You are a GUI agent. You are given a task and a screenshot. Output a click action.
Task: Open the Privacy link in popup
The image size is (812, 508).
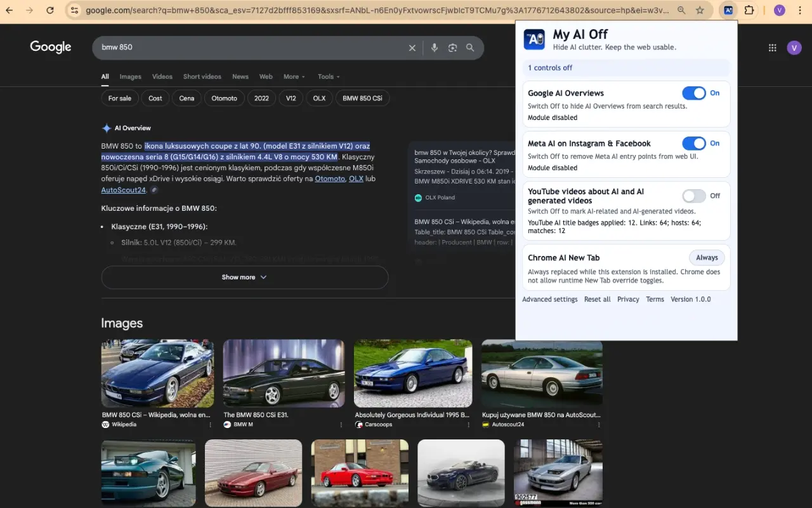[628, 300]
